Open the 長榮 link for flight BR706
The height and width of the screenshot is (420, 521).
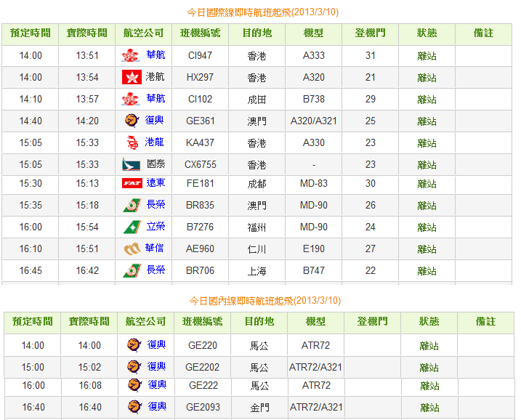(x=156, y=270)
